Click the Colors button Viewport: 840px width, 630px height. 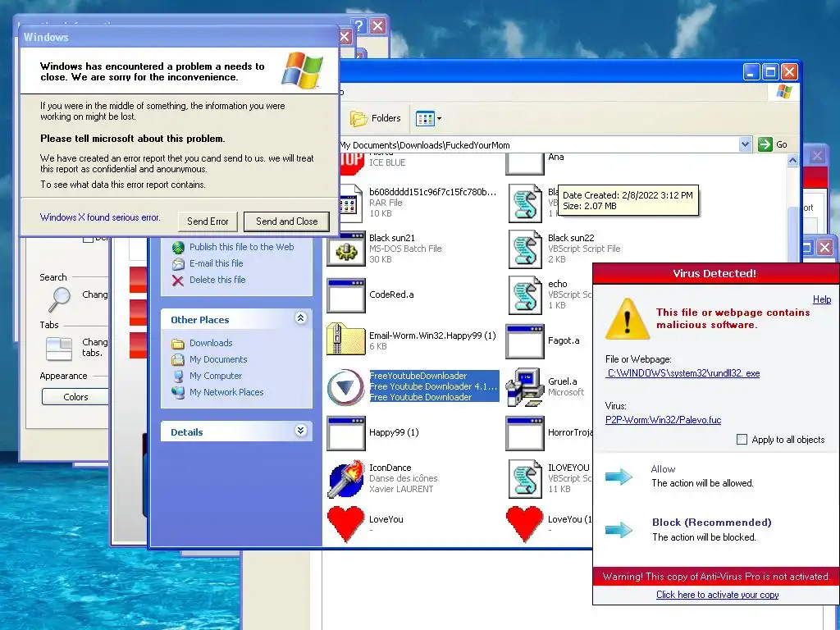[75, 397]
